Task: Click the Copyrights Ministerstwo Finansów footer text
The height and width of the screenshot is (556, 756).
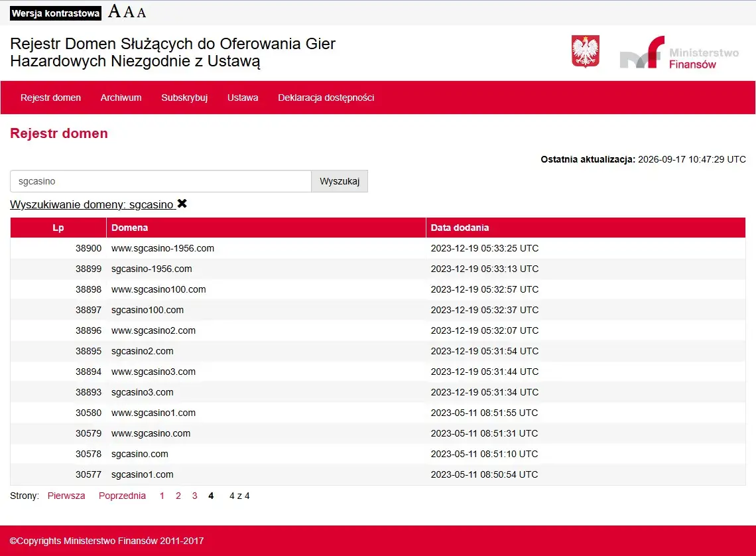Action: pos(107,541)
